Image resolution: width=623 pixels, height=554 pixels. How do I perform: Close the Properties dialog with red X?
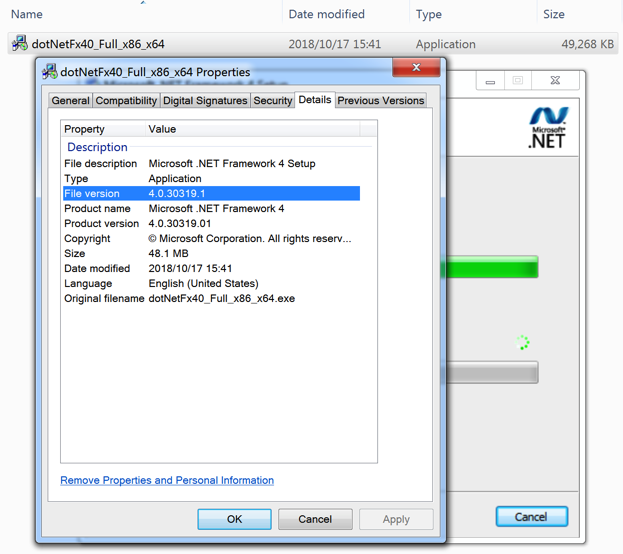(x=416, y=68)
